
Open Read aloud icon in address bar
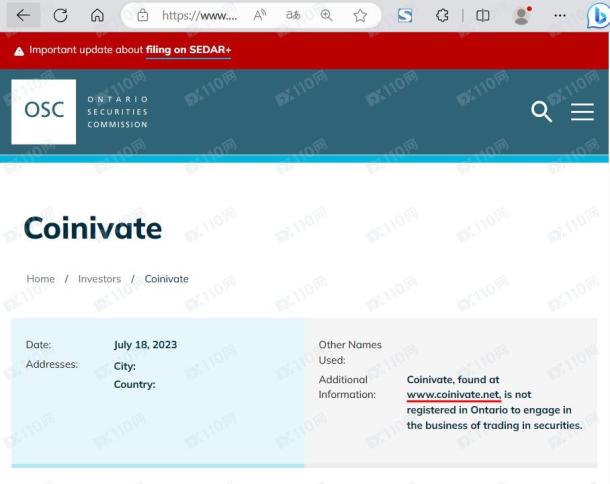coord(259,16)
